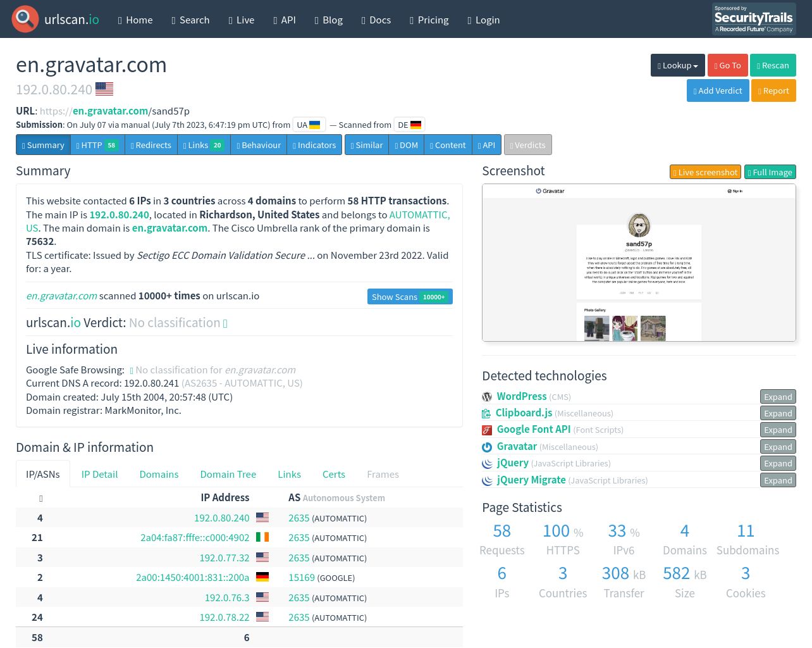Screen dimensions: 812x648
Task: Switch to the Behaviour tab
Action: coord(259,145)
